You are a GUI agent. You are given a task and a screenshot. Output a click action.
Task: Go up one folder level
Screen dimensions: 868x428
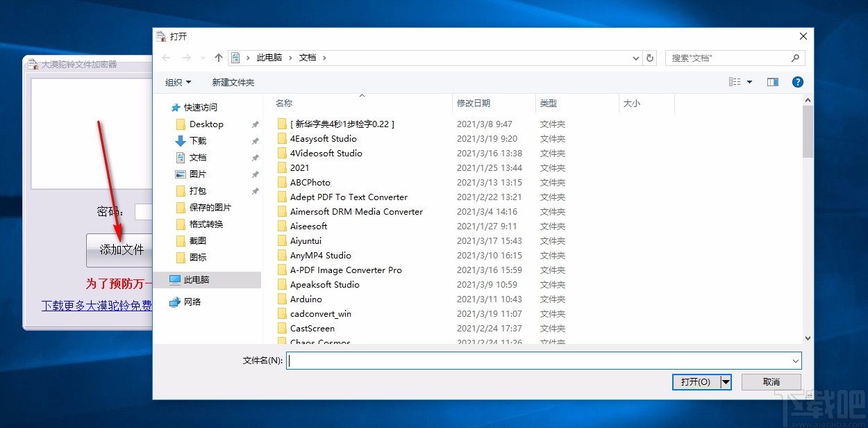tap(219, 58)
